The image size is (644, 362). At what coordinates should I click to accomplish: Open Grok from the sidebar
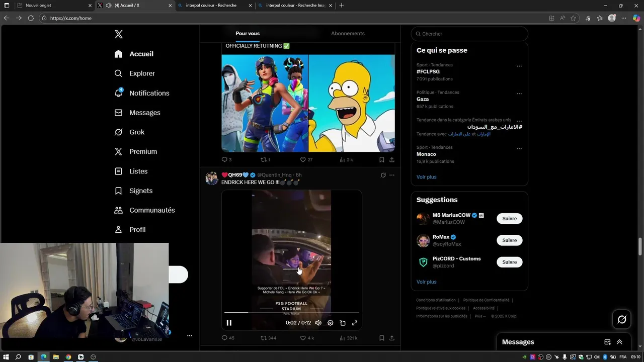point(129,132)
